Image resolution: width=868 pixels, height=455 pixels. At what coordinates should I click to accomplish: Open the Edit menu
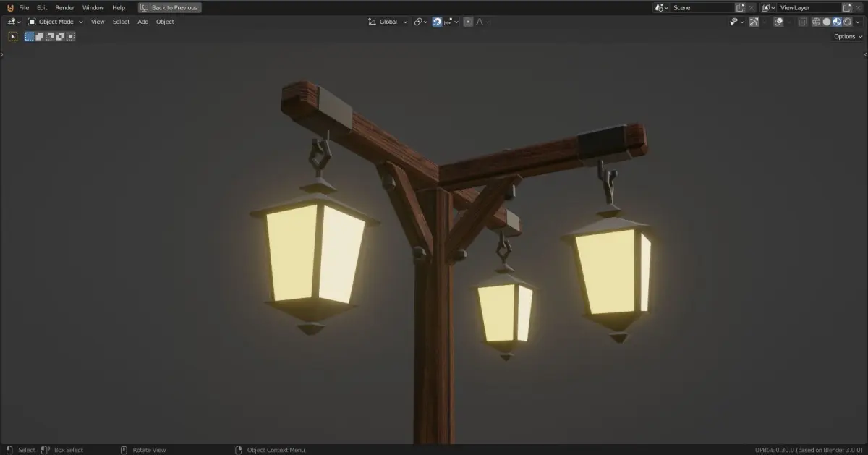42,7
